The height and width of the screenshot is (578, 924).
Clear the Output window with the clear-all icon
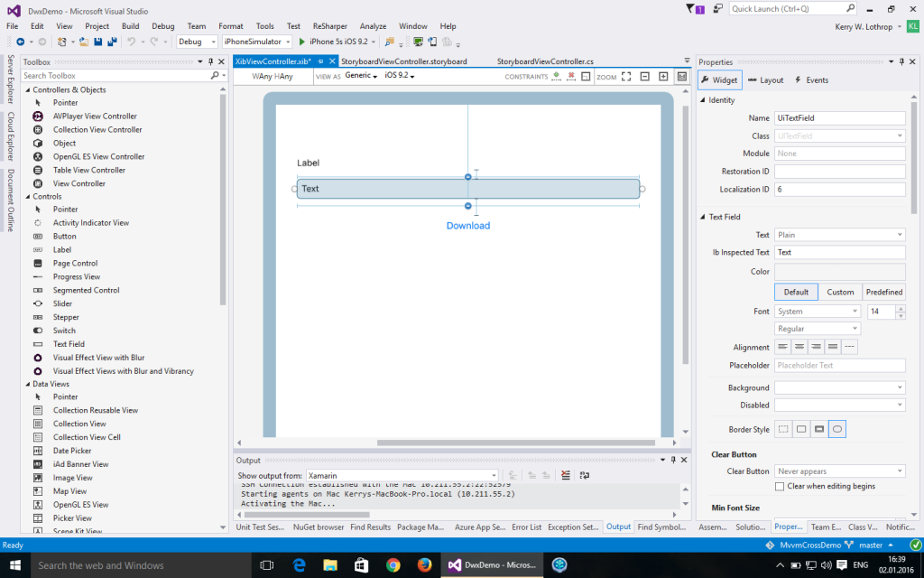[566, 475]
